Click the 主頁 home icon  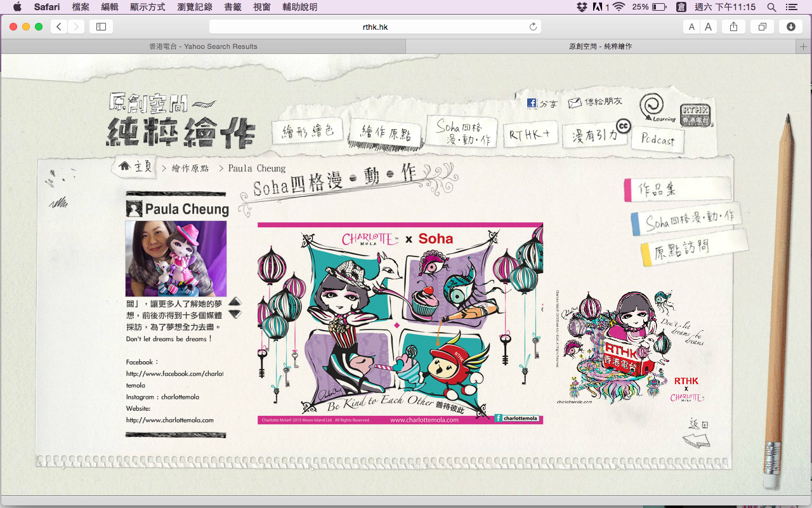point(124,166)
